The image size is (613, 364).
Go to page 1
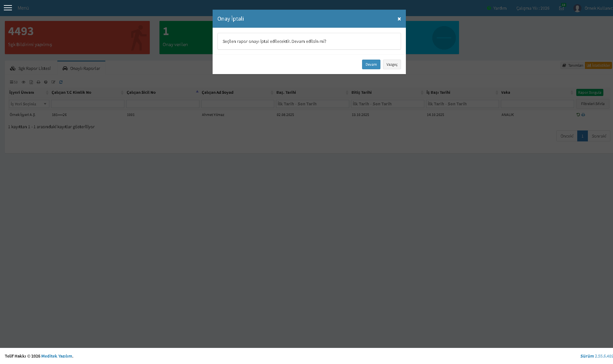tap(582, 136)
